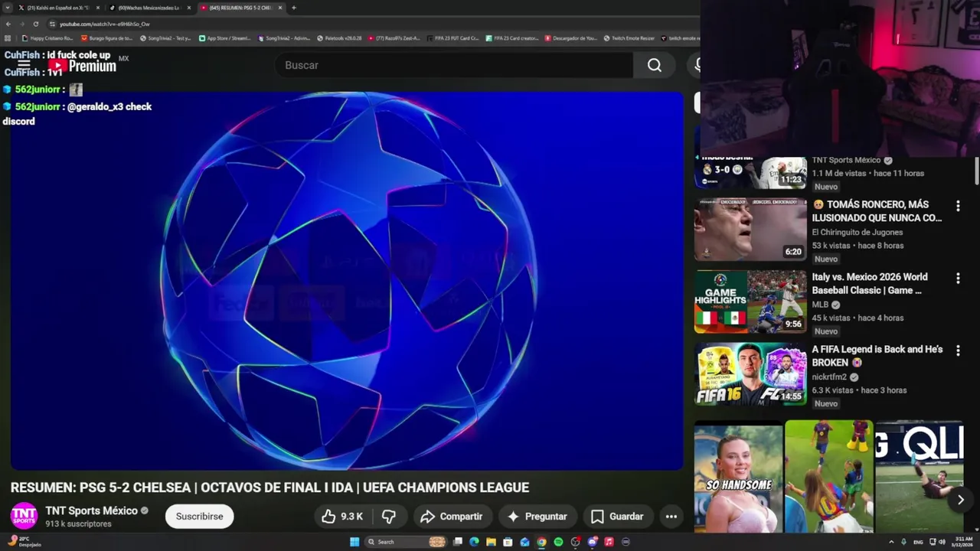Open volume control in system tray
This screenshot has width=980, height=551.
pos(942,542)
